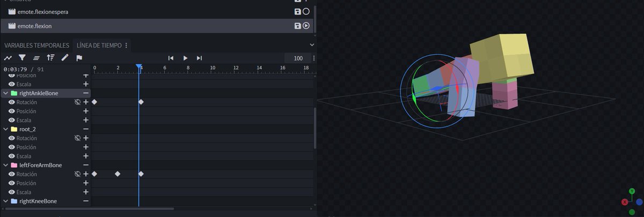Click the three-lines icon next to the filter

[36, 58]
